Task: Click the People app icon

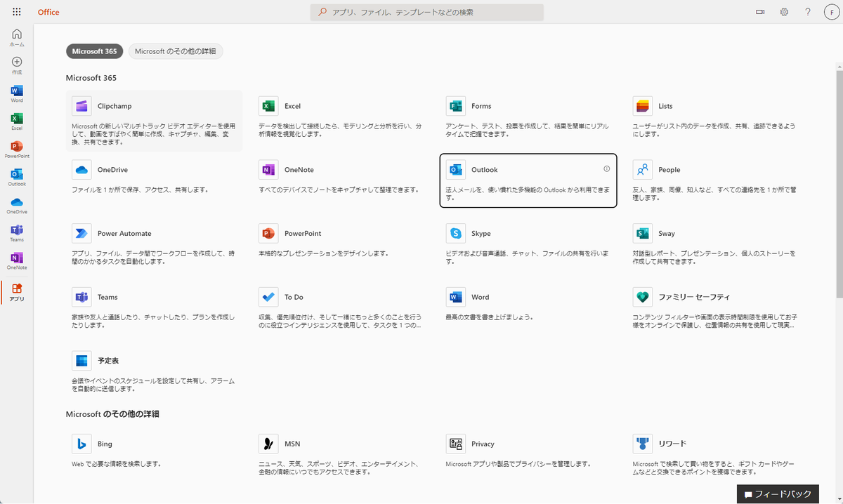Action: (642, 170)
